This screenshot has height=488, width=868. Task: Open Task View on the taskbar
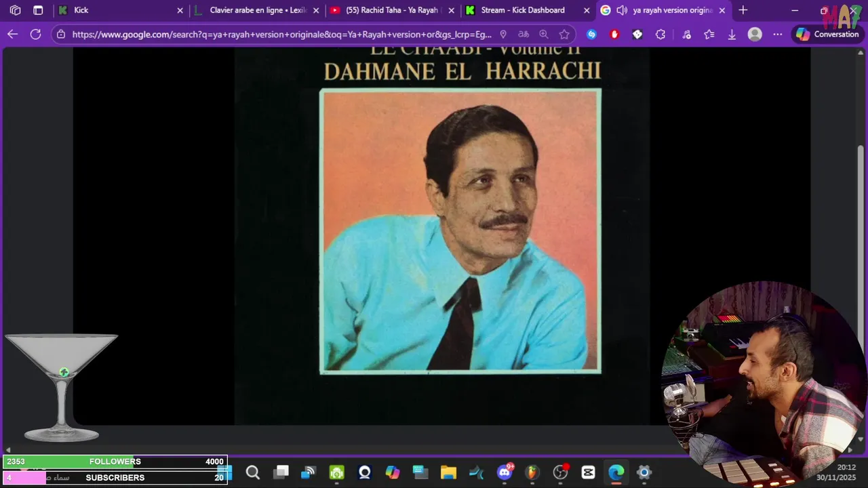[281, 472]
